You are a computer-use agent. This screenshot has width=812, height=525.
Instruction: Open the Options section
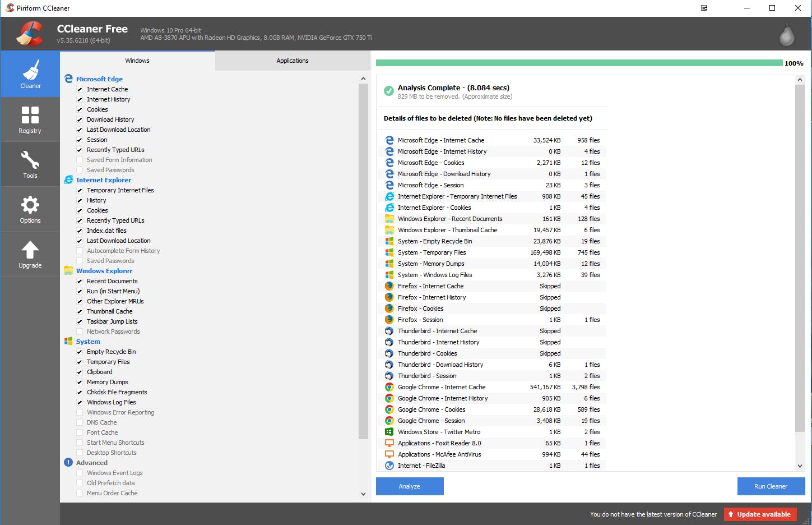point(30,209)
